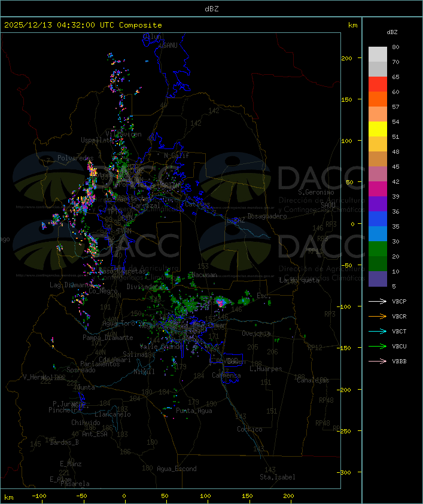Pick the red 60-65 dBZ swatch
Image resolution: width=423 pixels, height=504 pixels.
(x=378, y=84)
